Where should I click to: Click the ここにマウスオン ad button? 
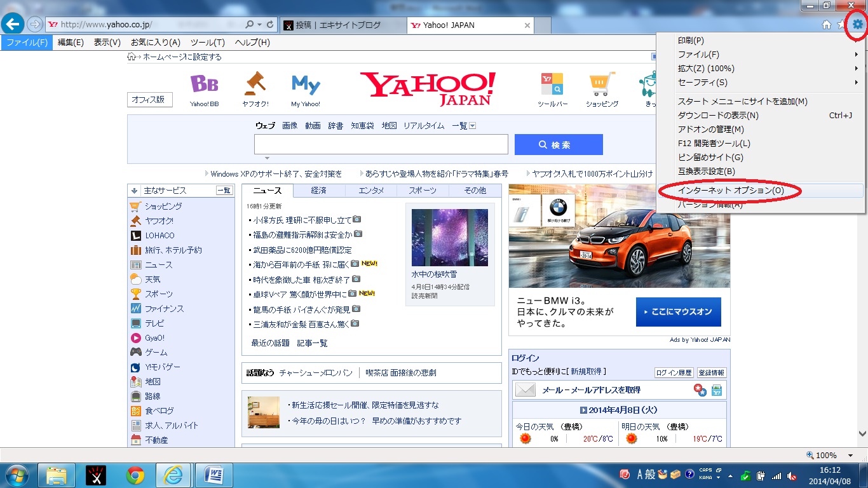tap(678, 312)
